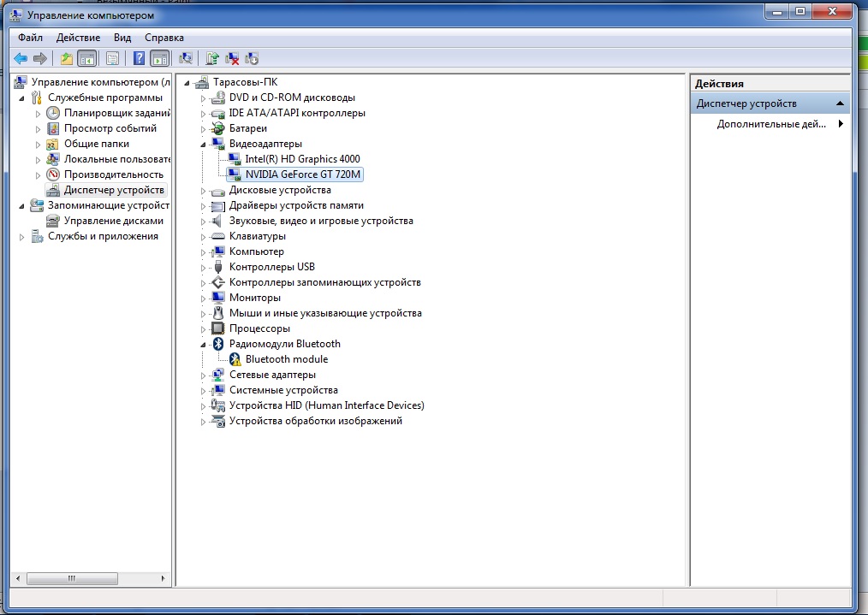Toggle the Action pane show/hide icon
The image size is (868, 615).
tap(158, 59)
